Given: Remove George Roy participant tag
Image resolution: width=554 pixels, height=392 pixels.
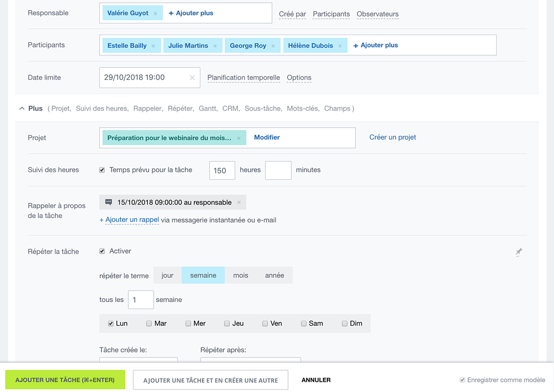Looking at the screenshot, I should 273,46.
